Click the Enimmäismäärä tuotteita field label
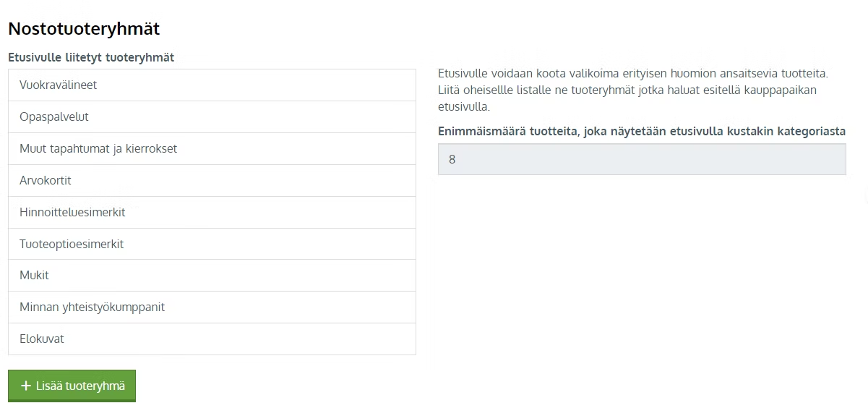The height and width of the screenshot is (416, 868). 642,131
